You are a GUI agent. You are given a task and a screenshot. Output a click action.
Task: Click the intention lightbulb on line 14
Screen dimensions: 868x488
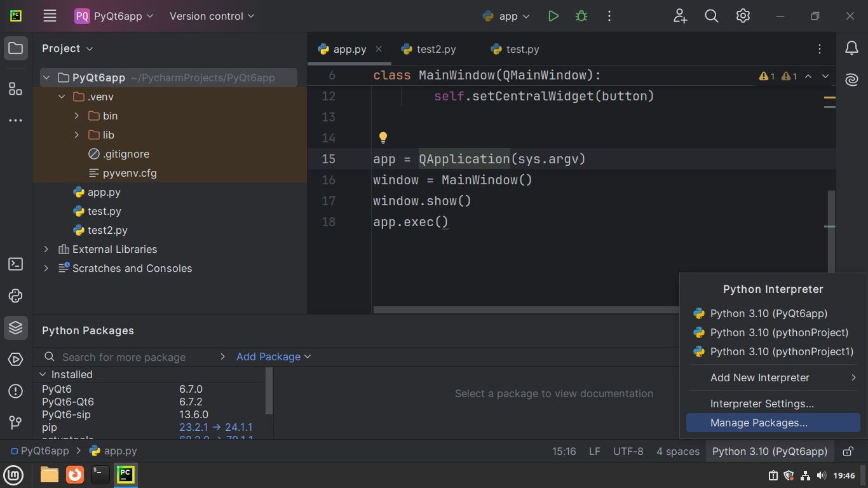point(383,137)
